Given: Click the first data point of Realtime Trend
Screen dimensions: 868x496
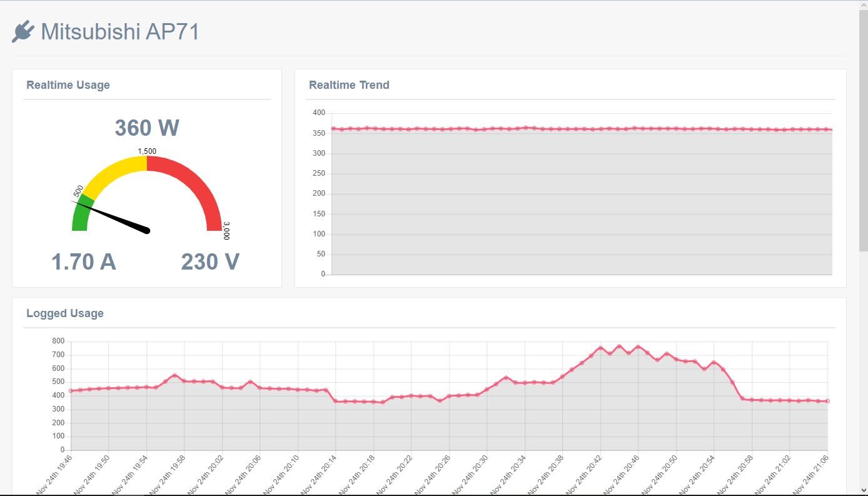Looking at the screenshot, I should [333, 129].
